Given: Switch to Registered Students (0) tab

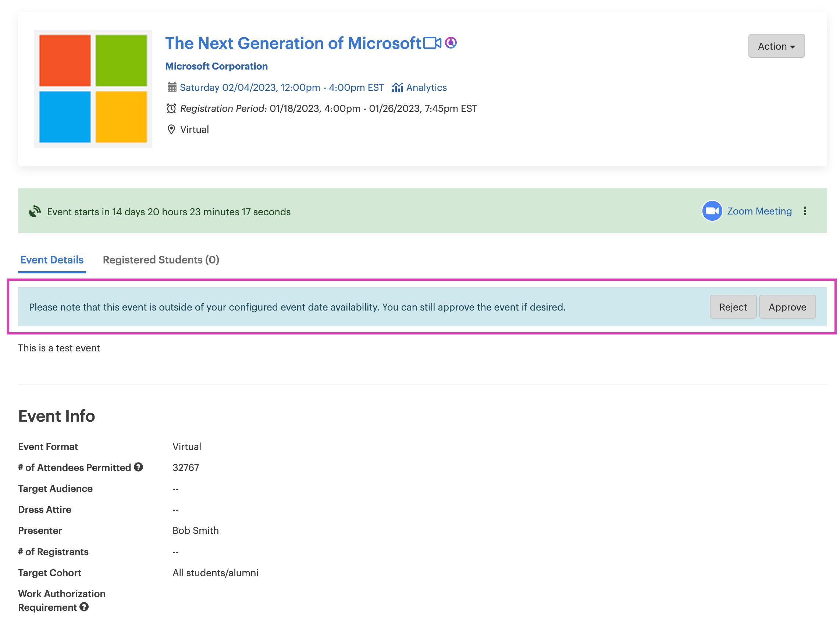Looking at the screenshot, I should pos(161,260).
